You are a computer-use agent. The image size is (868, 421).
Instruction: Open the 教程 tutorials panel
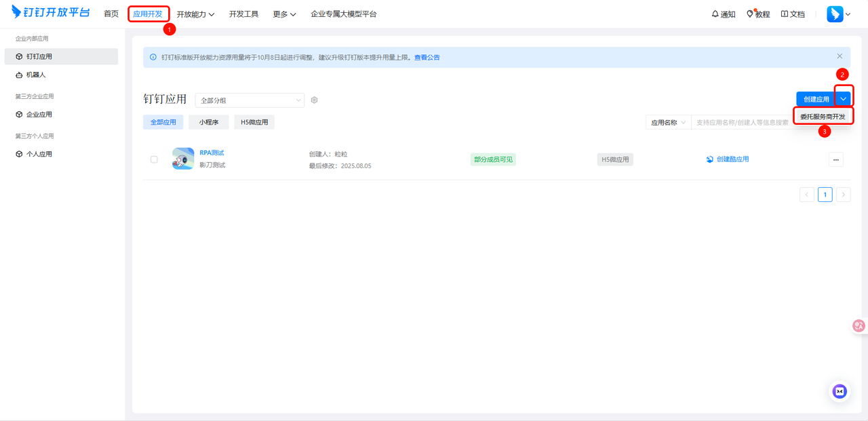point(758,14)
